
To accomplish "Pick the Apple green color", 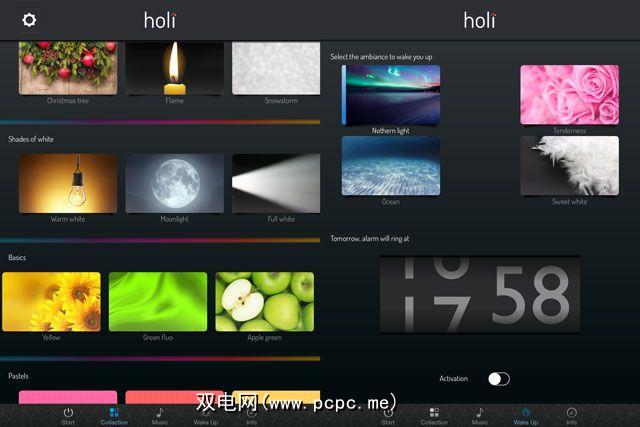I will [x=264, y=302].
